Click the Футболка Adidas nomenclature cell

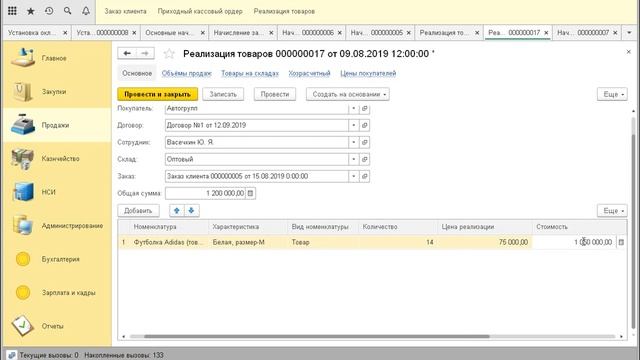pos(168,242)
